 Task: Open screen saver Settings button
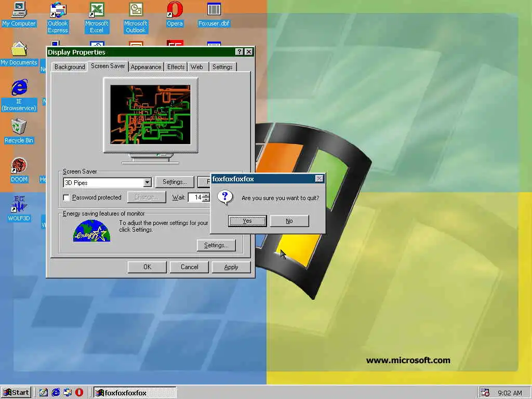[x=175, y=182]
